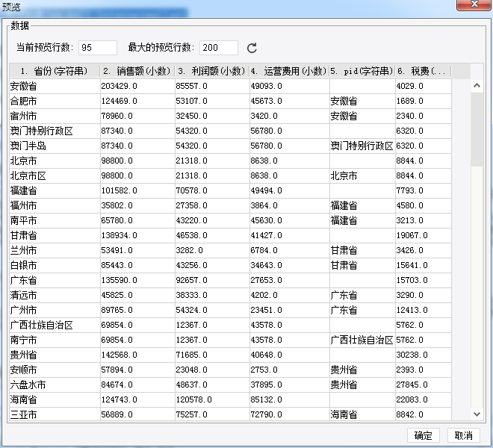Image resolution: width=493 pixels, height=448 pixels.
Task: Click the 取消 button
Action: pos(464,435)
